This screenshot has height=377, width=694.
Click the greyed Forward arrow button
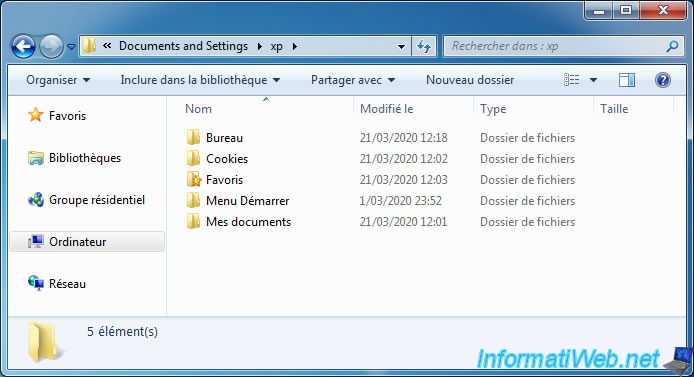pos(51,46)
